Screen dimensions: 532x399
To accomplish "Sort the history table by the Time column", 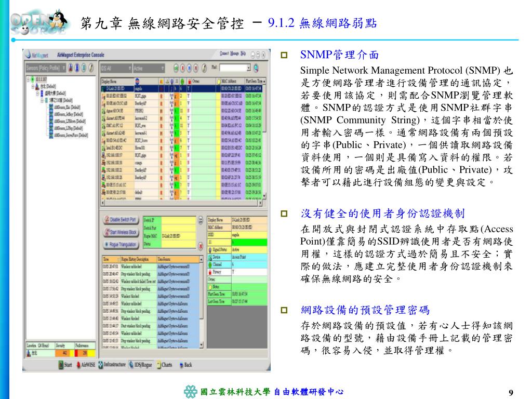I will 111,259.
